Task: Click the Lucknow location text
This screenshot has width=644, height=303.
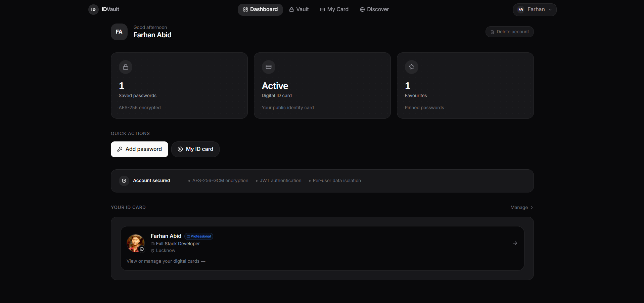Action: (x=166, y=250)
